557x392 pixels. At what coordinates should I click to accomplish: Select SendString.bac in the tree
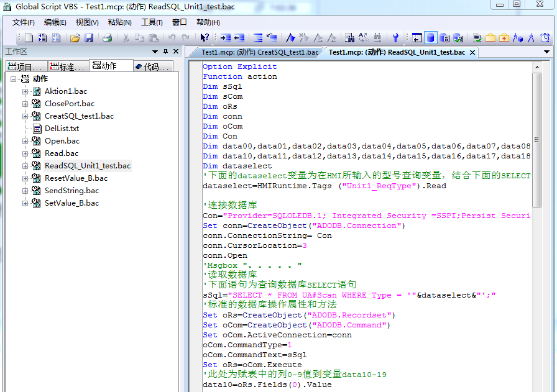pos(71,191)
